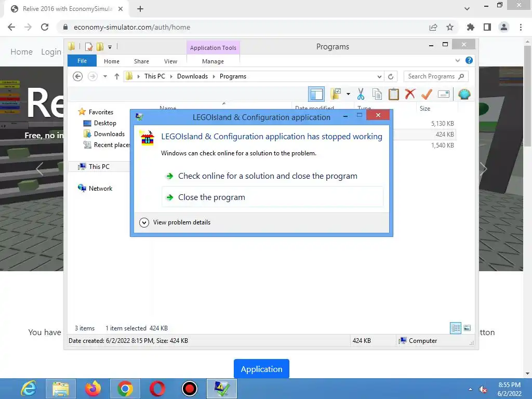Open a new Chrome tab with plus
532x399 pixels.
click(140, 9)
